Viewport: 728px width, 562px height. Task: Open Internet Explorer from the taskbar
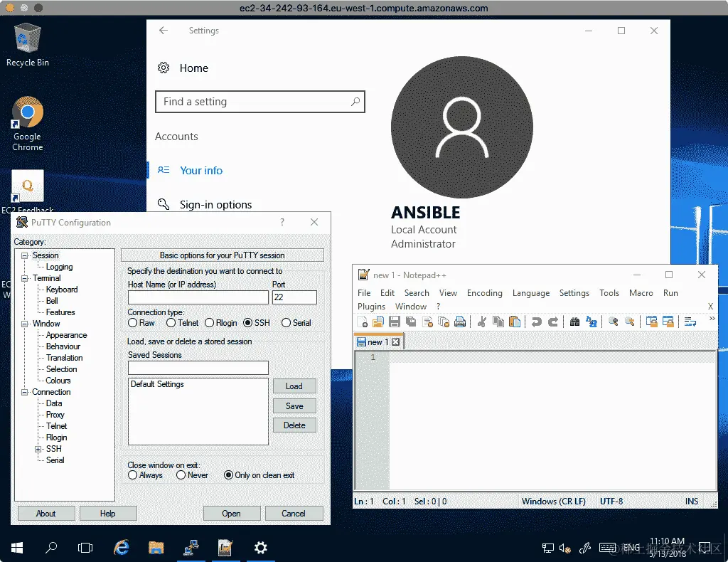[x=121, y=548]
